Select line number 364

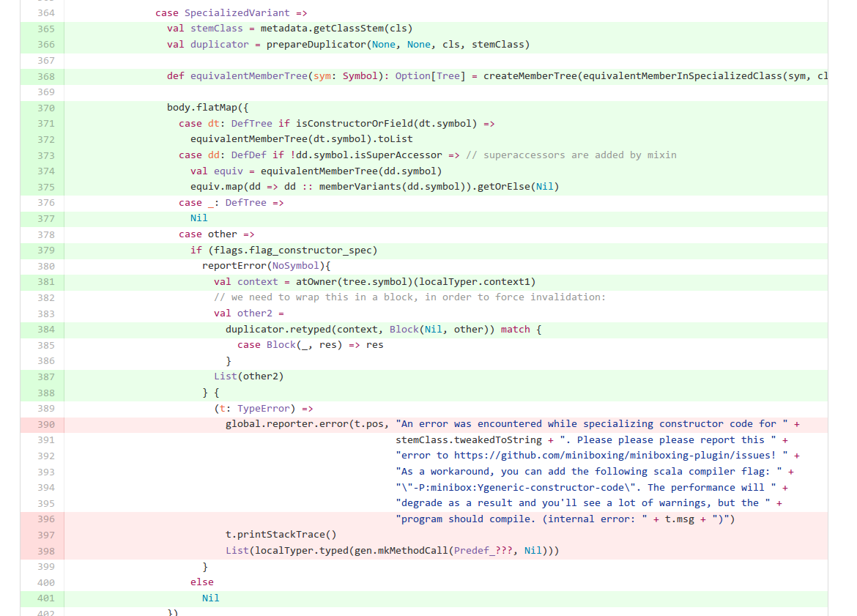(x=46, y=12)
